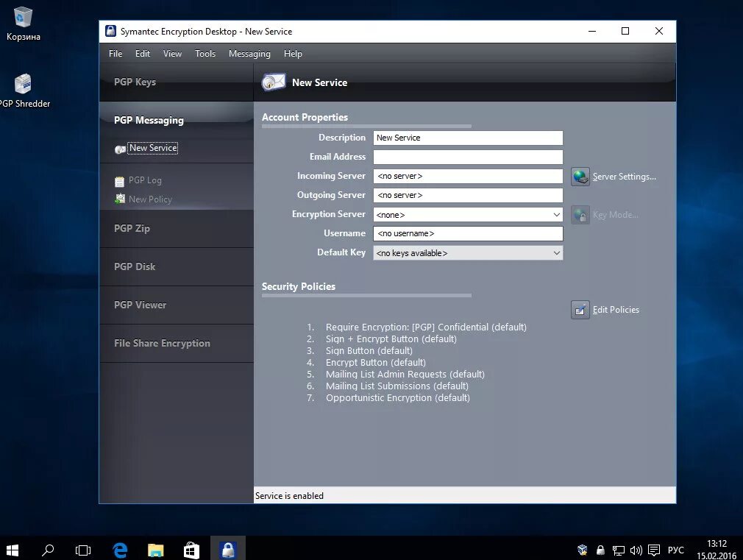Image resolution: width=743 pixels, height=560 pixels.
Task: Click Symantec Encryption Desktop taskbar button
Action: [x=228, y=549]
